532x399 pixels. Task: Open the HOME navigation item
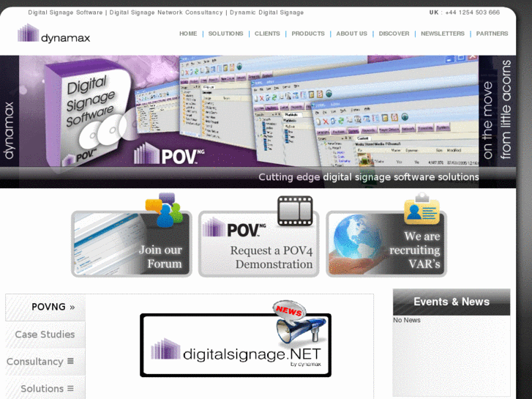coord(188,34)
